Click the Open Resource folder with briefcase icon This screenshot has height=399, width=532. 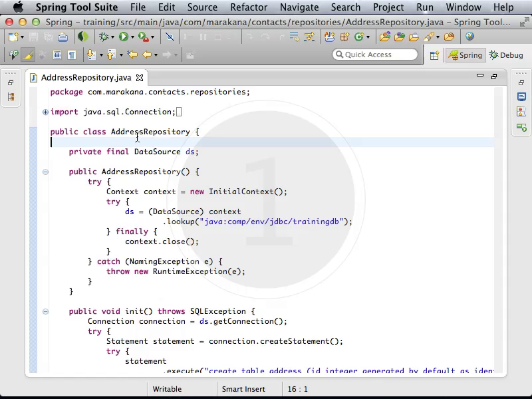tap(414, 37)
